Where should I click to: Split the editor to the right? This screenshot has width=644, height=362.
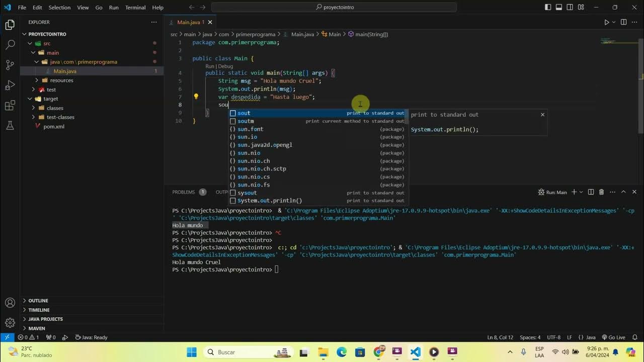point(623,22)
